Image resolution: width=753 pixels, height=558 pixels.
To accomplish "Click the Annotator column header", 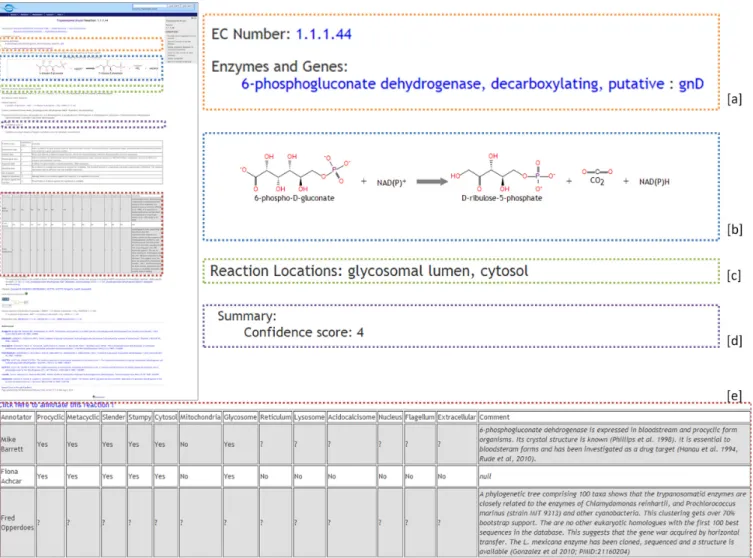I will pos(17,417).
